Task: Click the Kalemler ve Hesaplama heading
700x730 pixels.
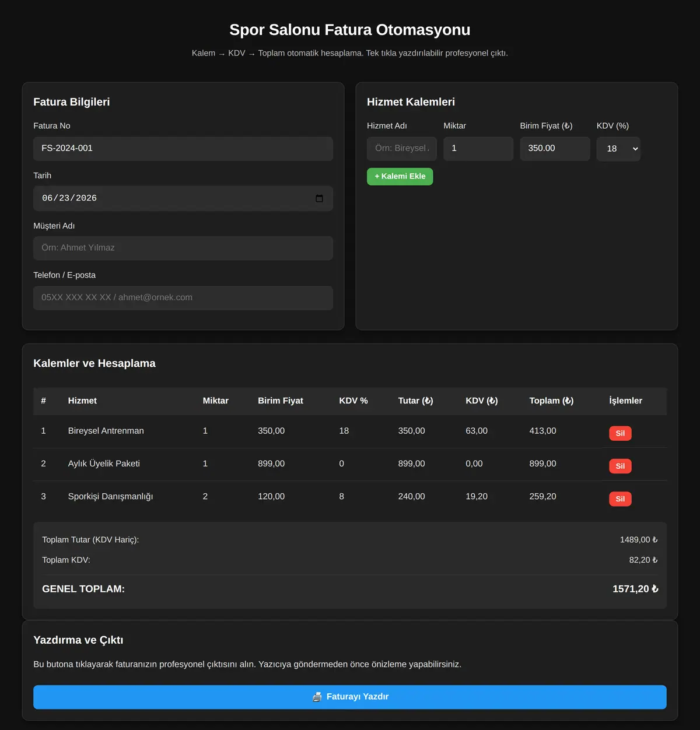Action: click(94, 363)
